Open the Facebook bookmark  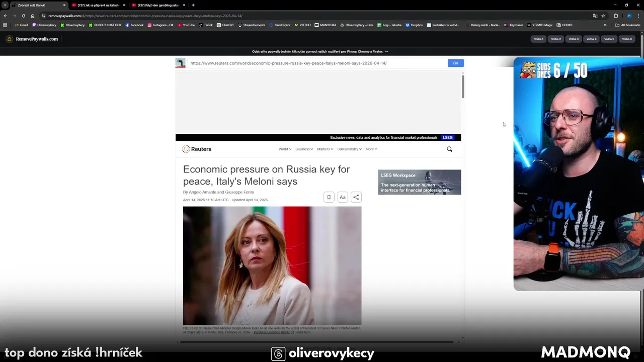tap(134, 25)
